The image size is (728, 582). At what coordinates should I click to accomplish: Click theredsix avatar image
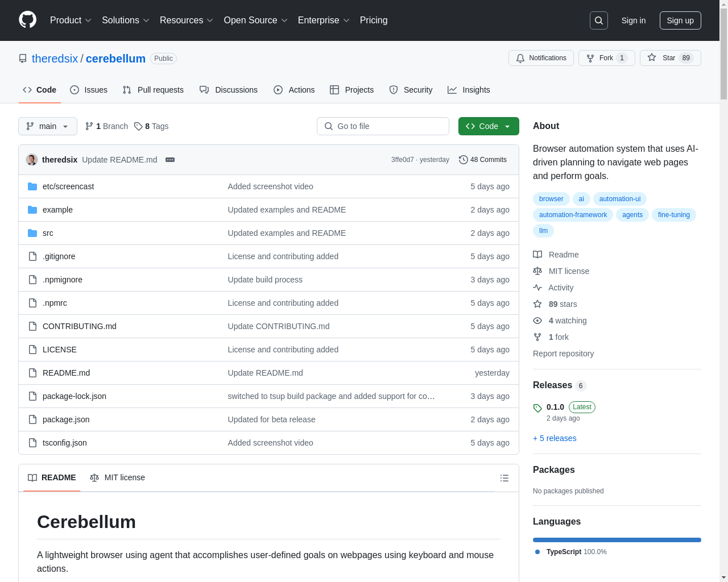(32, 160)
